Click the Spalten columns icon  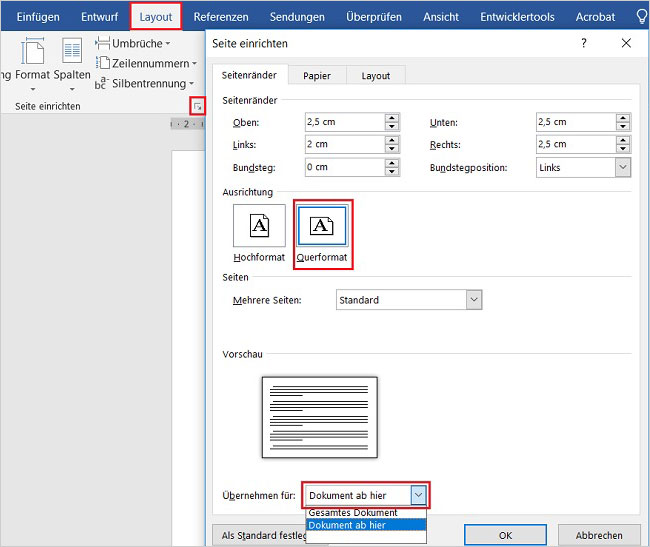(x=72, y=52)
